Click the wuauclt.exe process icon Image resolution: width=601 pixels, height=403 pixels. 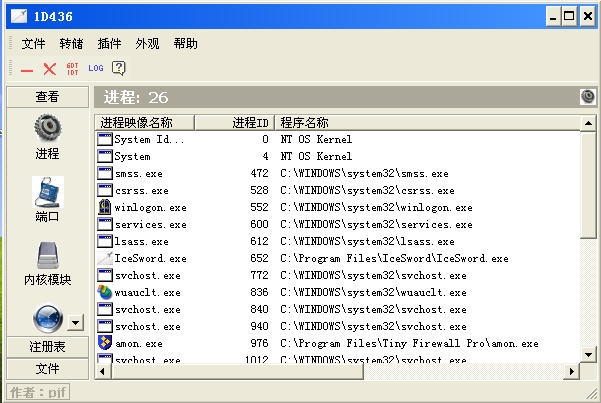point(105,292)
